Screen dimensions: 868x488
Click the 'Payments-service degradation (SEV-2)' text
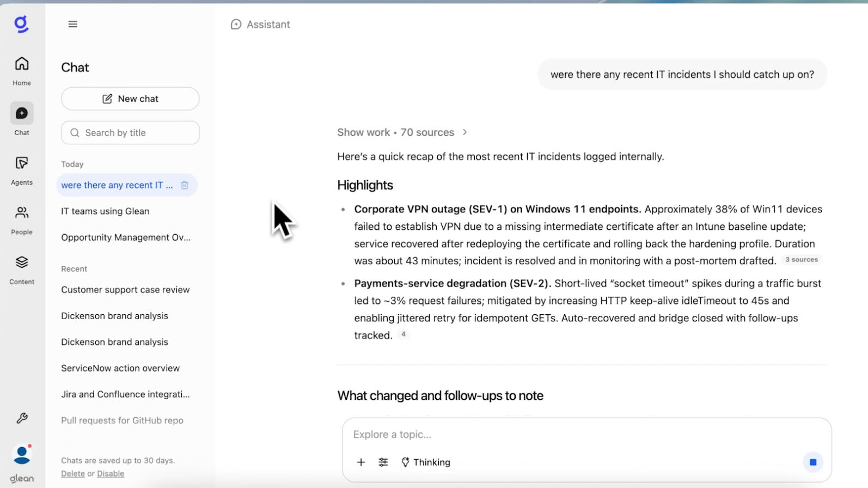453,283
